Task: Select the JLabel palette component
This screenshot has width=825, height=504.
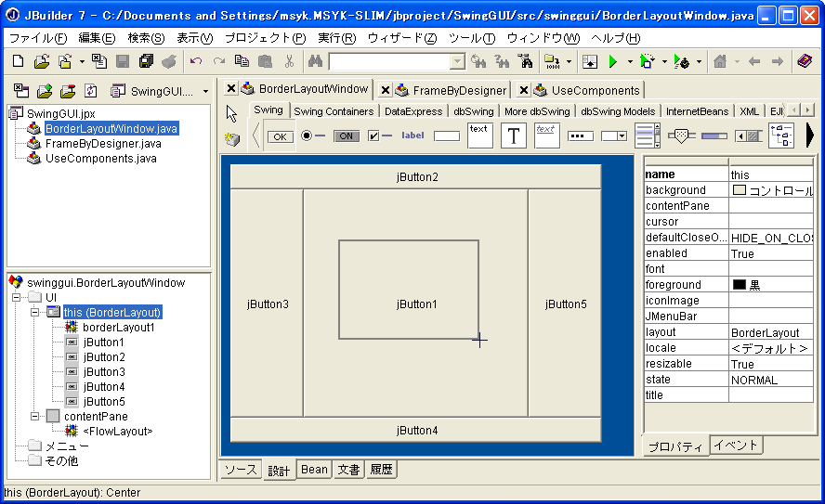Action: click(412, 136)
